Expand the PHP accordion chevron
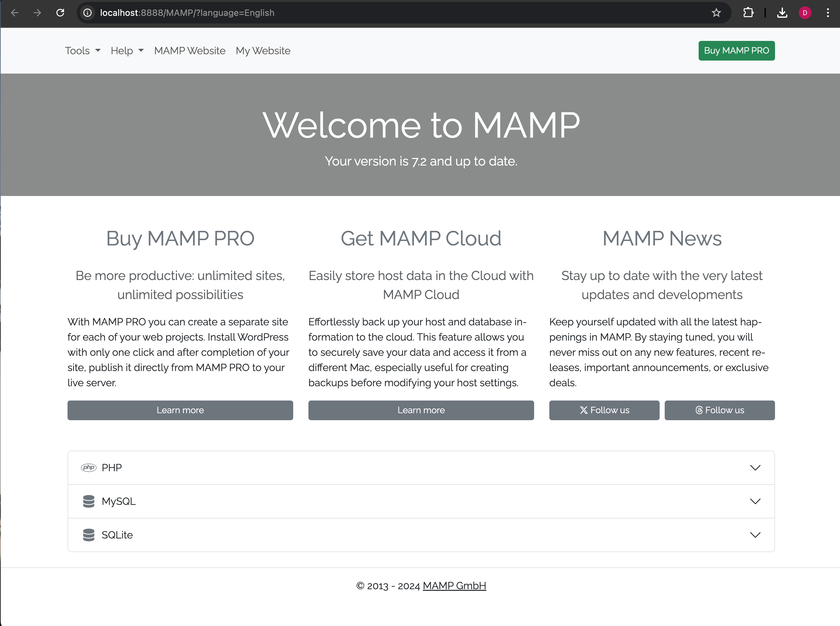This screenshot has height=626, width=840. pyautogui.click(x=755, y=468)
